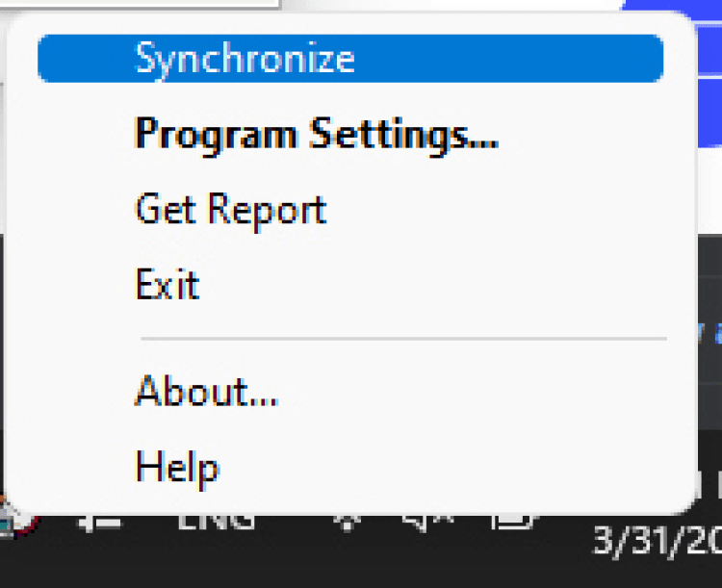Click the ENG language indicator
This screenshot has height=588, width=722.
217,522
